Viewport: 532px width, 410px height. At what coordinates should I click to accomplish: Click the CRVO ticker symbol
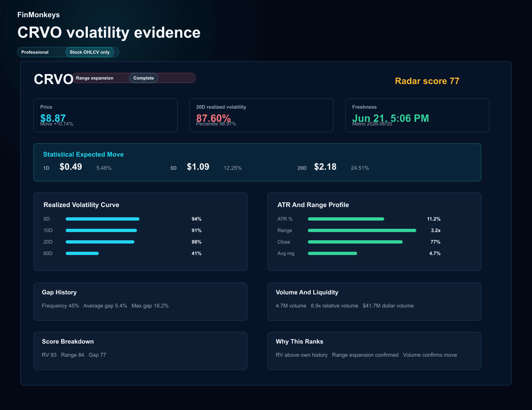53,79
